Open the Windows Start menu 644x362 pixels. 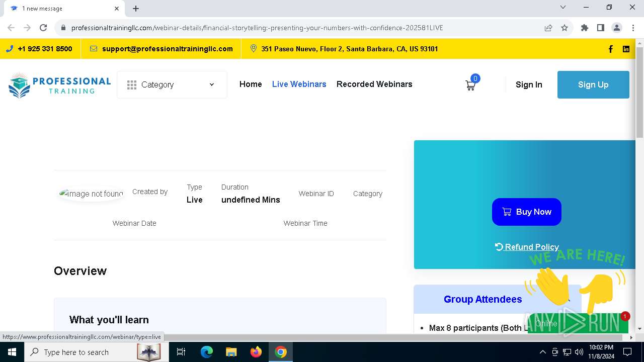coord(12,352)
